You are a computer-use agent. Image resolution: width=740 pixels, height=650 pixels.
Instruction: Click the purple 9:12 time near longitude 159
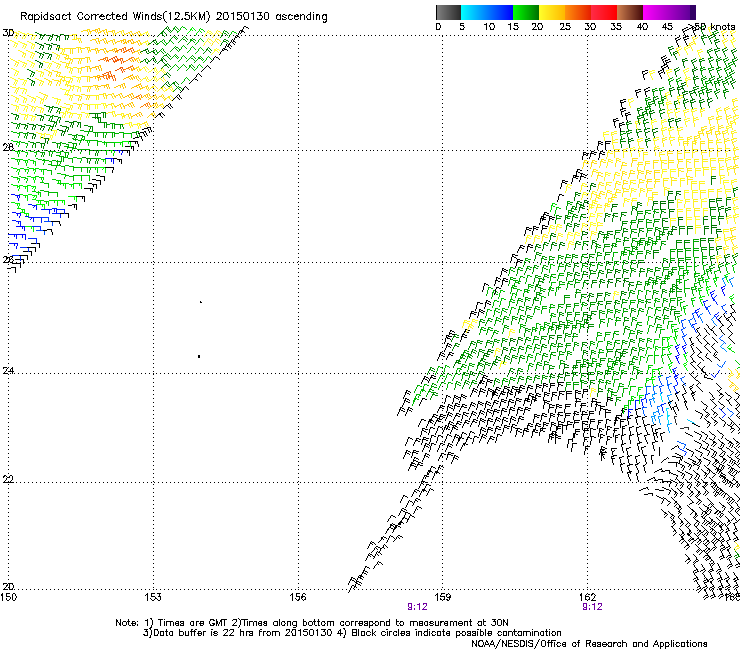click(417, 607)
